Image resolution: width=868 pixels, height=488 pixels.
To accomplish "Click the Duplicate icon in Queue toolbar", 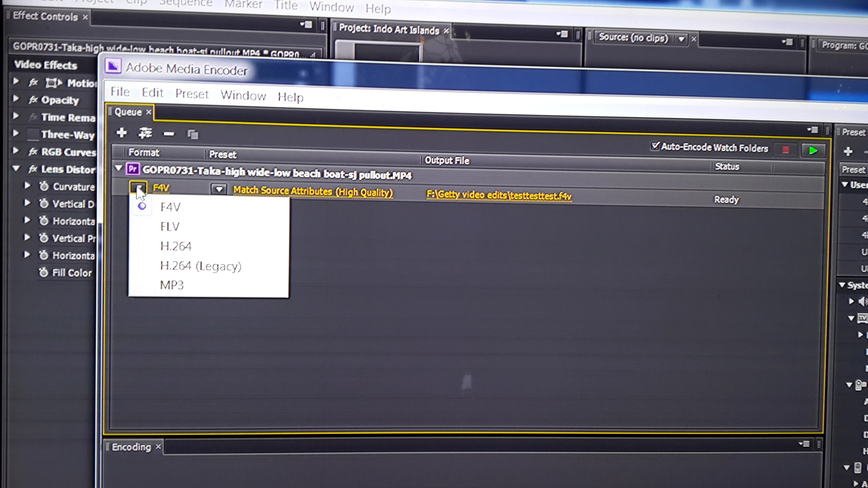I will pos(193,135).
